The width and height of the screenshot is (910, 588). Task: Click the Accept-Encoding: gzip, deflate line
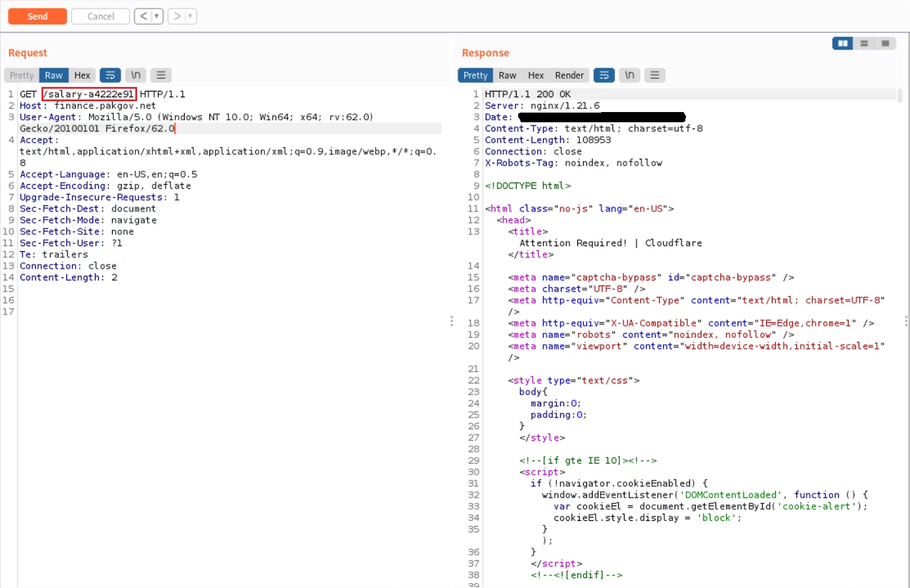(x=105, y=186)
